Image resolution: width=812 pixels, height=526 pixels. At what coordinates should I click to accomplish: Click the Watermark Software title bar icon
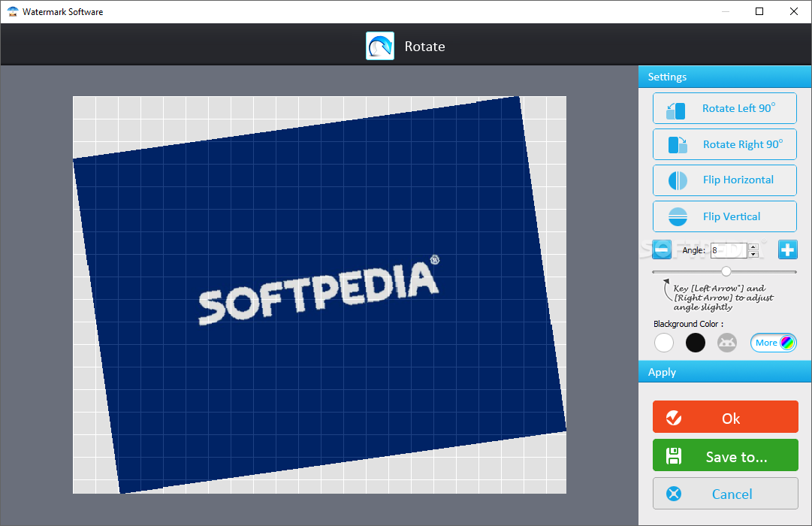coord(13,11)
